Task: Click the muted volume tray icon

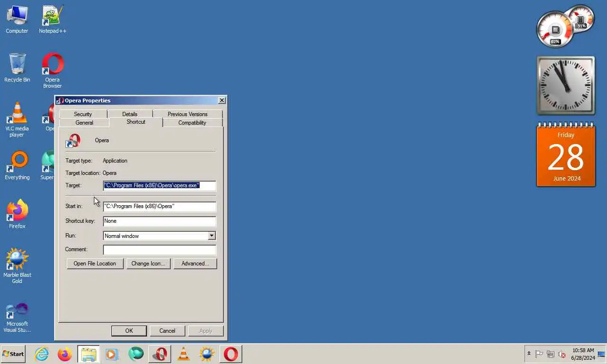Action: (x=562, y=354)
